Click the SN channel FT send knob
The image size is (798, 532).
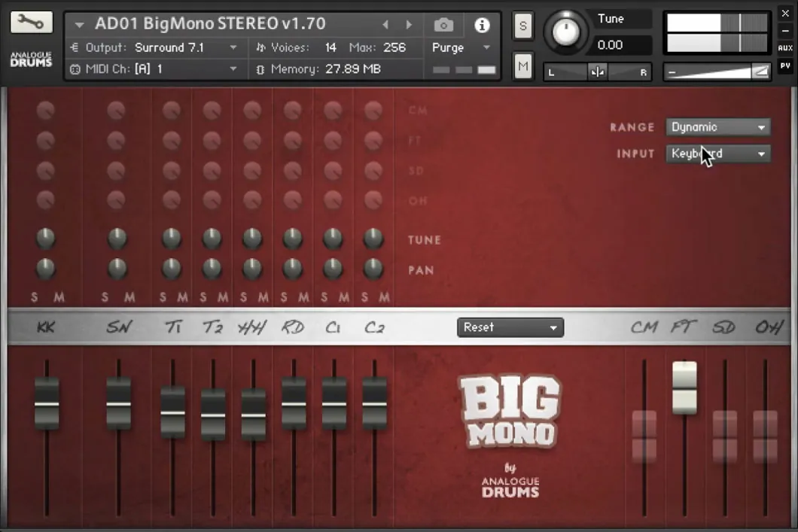(117, 141)
